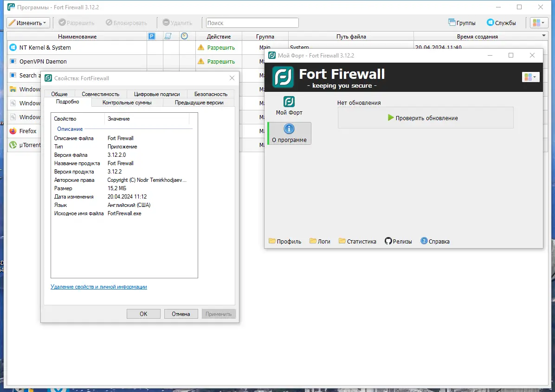Click the first Windows folder row icon
The height and width of the screenshot is (392, 555).
[x=13, y=89]
